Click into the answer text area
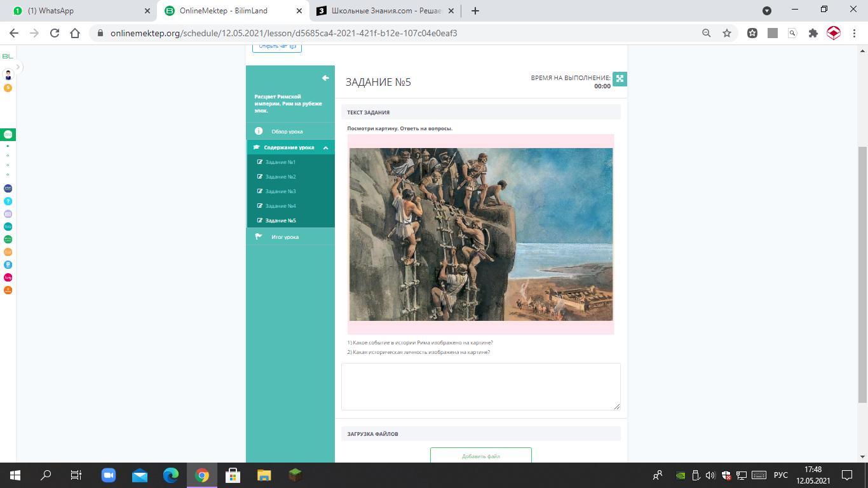Viewport: 868px width, 488px height. coord(481,386)
